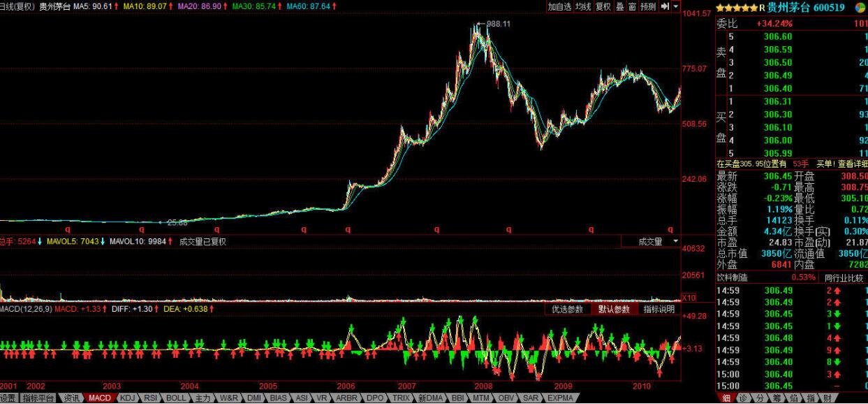Open 同行业比较 industry comparison link
Viewport: 868px width, 404px height.
tap(844, 277)
